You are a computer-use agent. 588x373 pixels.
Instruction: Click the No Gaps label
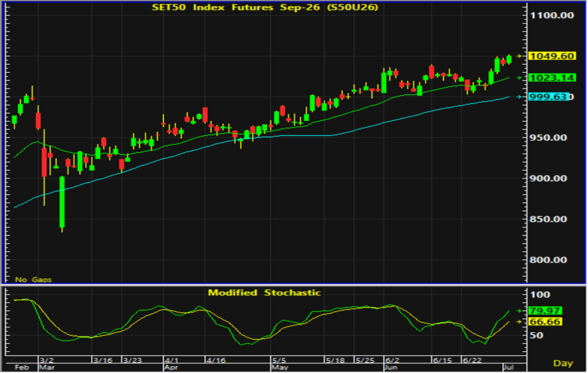pos(33,280)
